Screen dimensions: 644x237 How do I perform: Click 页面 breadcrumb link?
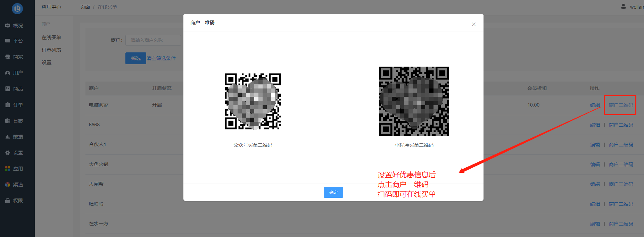point(85,7)
